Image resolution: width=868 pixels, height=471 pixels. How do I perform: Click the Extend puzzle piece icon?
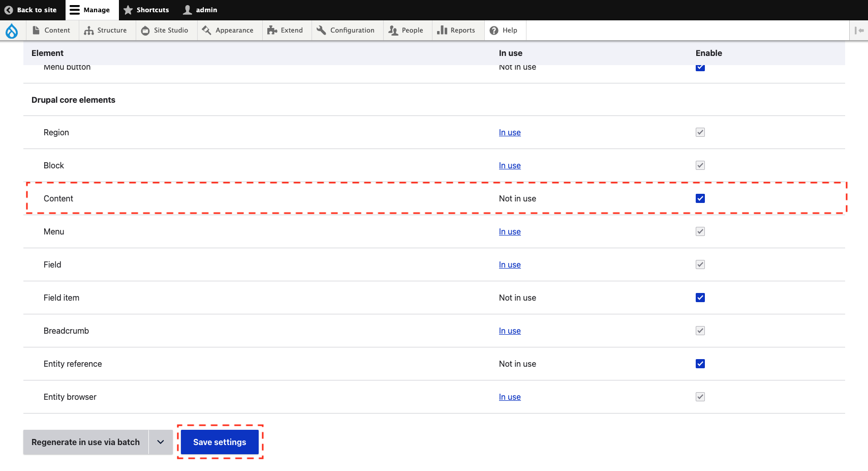(x=272, y=31)
